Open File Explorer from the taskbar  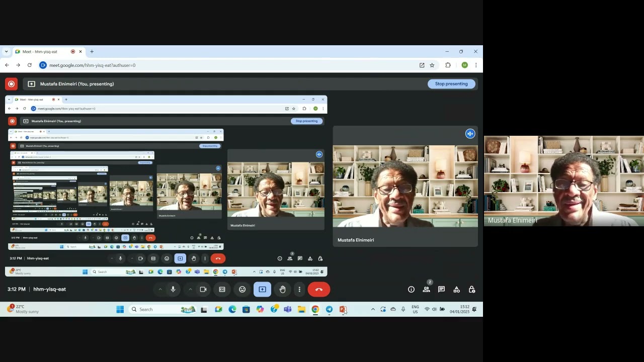coord(301,310)
